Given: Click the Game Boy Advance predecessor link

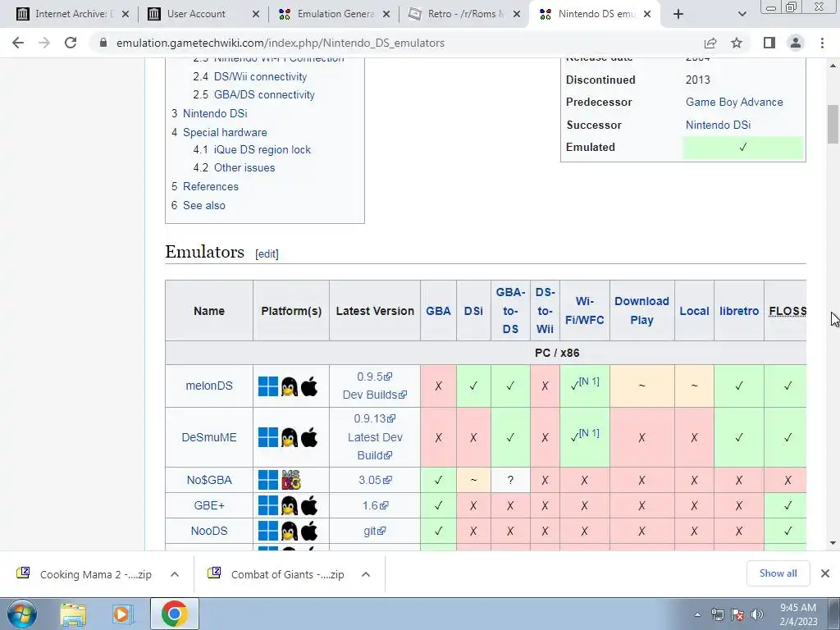Looking at the screenshot, I should (x=734, y=102).
